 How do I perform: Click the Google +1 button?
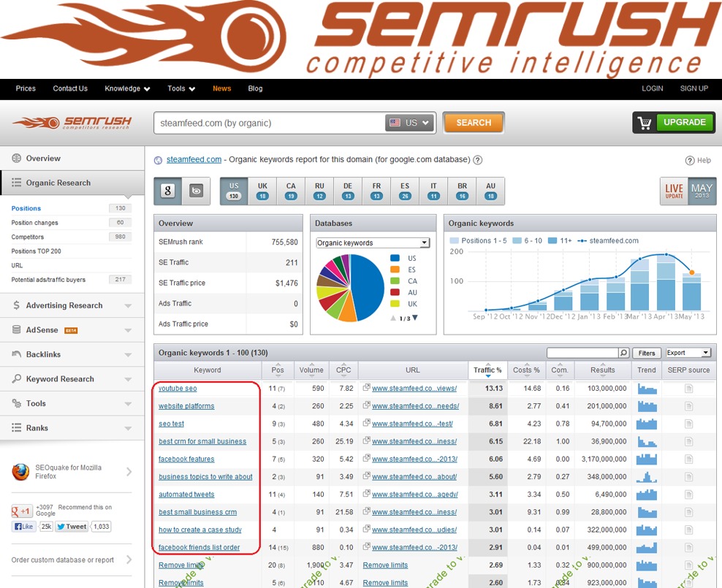pos(21,511)
